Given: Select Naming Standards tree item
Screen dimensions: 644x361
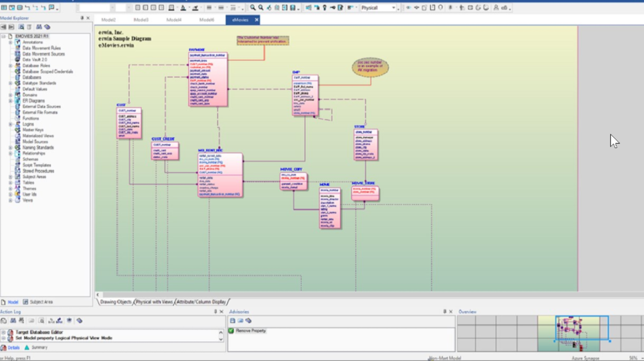Looking at the screenshot, I should [x=38, y=147].
